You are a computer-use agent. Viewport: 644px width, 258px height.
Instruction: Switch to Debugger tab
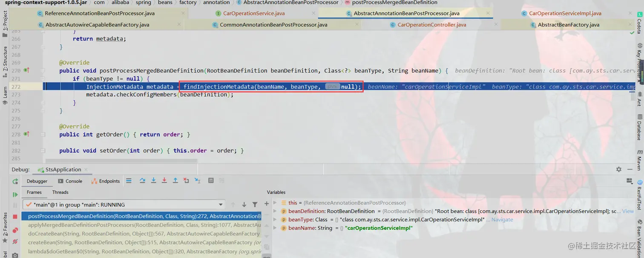[37, 181]
